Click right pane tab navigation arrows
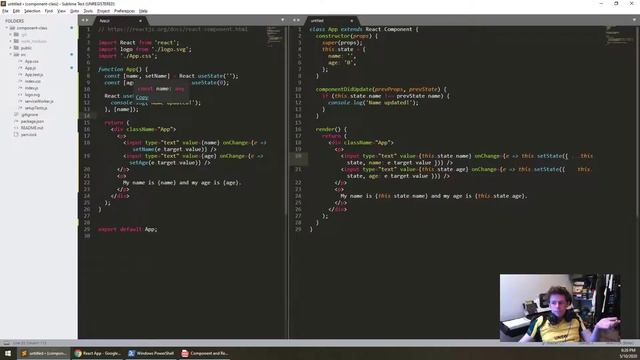The width and height of the screenshot is (640, 360). tap(296, 20)
